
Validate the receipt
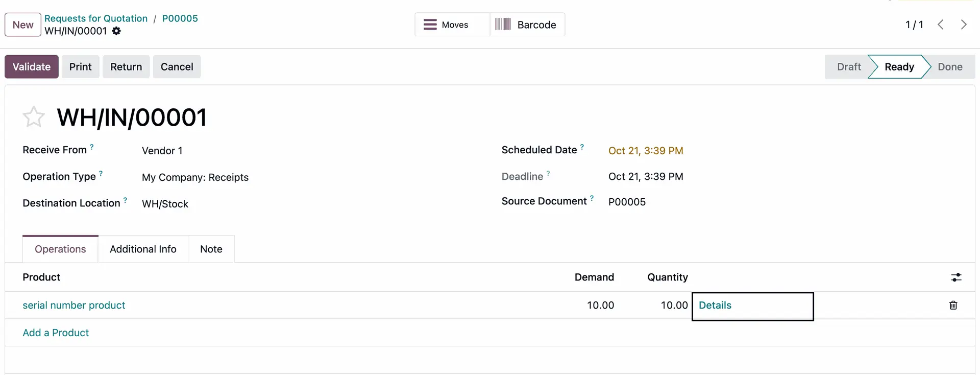[x=31, y=66]
